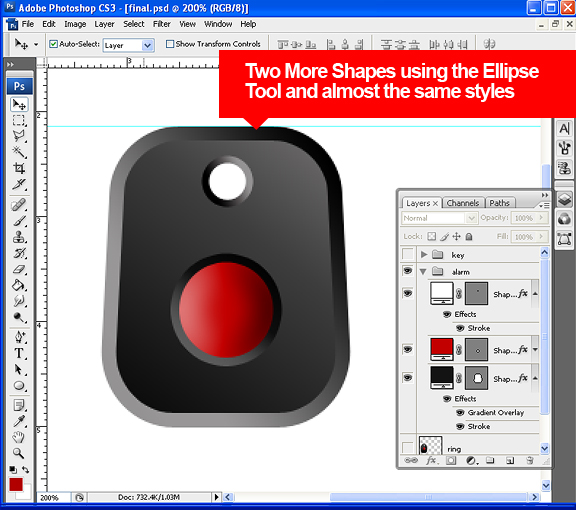Expand the key group triangle
Screen dimensions: 576x510
click(424, 254)
